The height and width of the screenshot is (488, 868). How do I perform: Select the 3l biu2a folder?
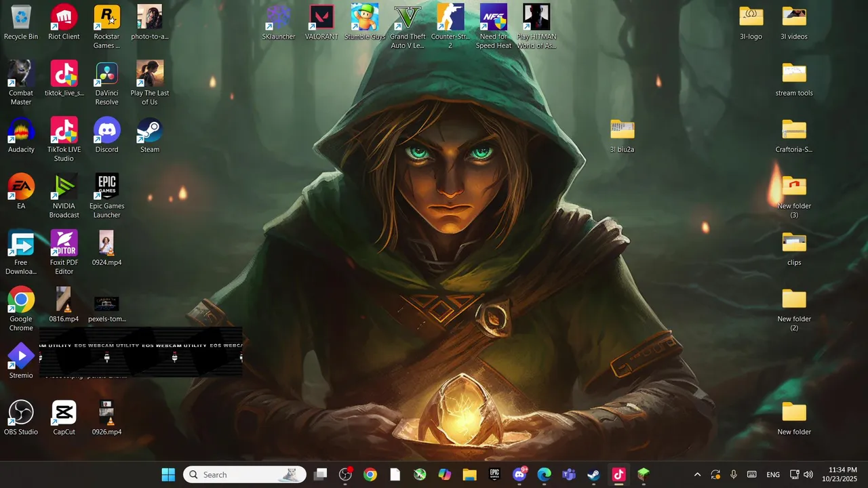[x=622, y=135]
